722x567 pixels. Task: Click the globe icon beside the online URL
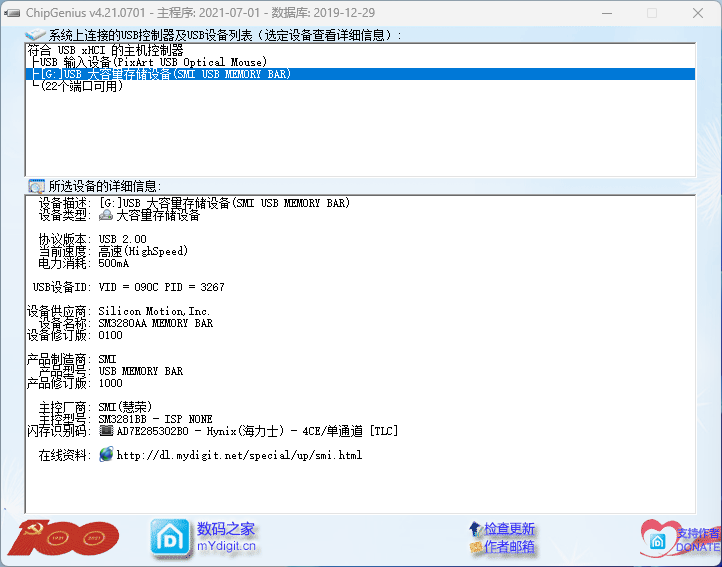pyautogui.click(x=106, y=455)
